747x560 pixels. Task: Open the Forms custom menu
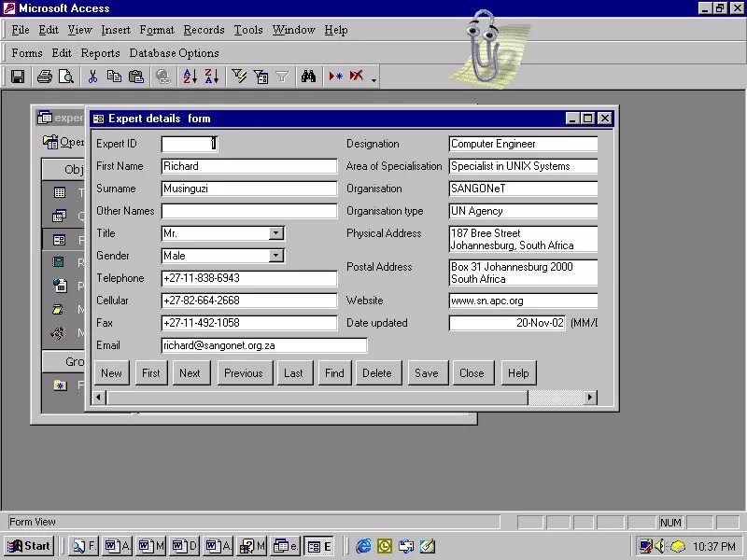coord(27,53)
